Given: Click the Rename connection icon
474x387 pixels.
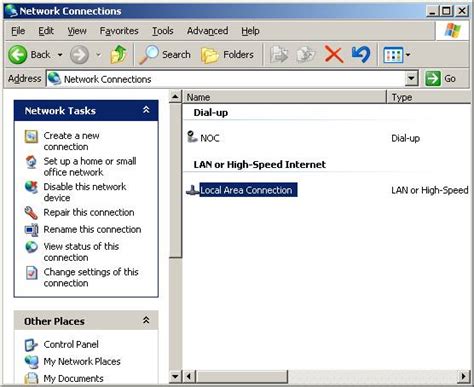Looking at the screenshot, I should [31, 230].
